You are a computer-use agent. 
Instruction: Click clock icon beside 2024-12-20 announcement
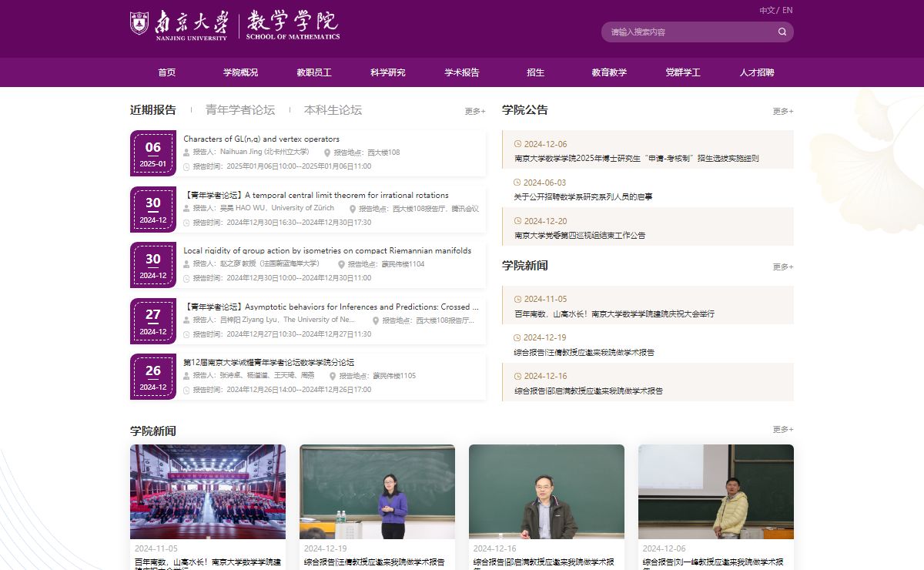517,221
